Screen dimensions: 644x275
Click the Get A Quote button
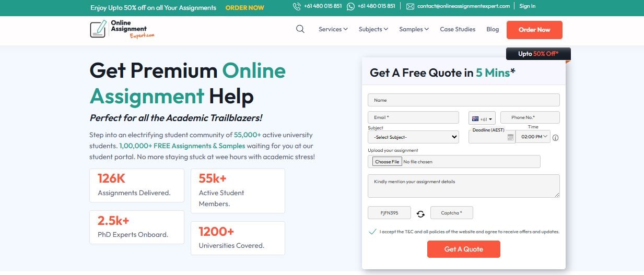(x=463, y=249)
